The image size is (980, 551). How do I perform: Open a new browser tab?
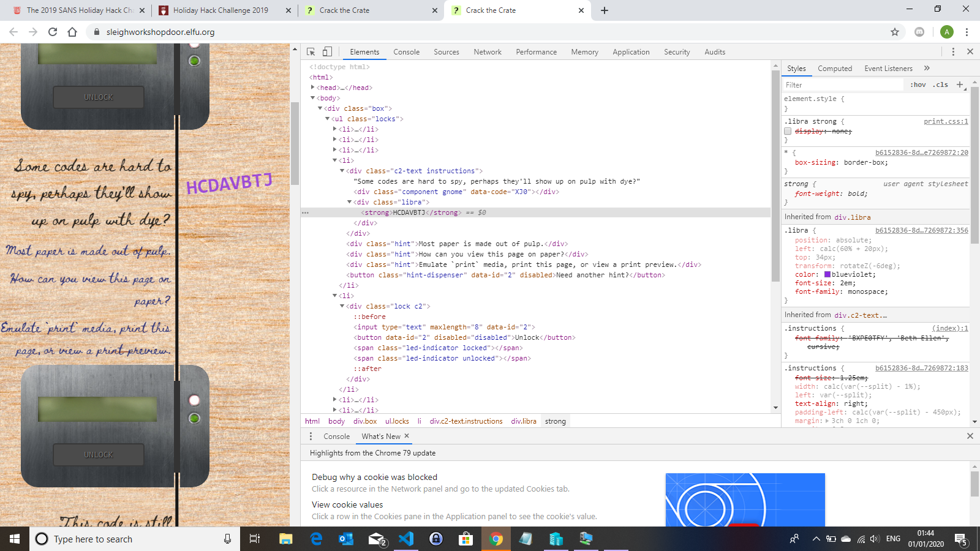tap(605, 10)
